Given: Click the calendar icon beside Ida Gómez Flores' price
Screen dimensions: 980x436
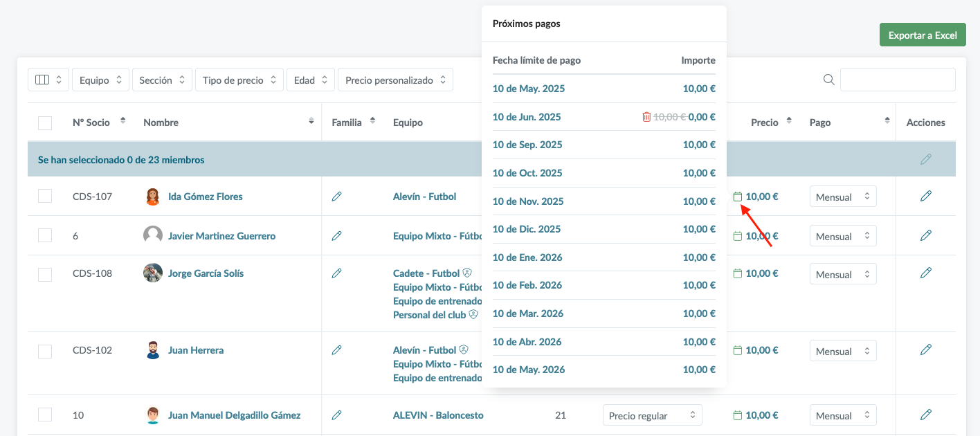Looking at the screenshot, I should (738, 197).
